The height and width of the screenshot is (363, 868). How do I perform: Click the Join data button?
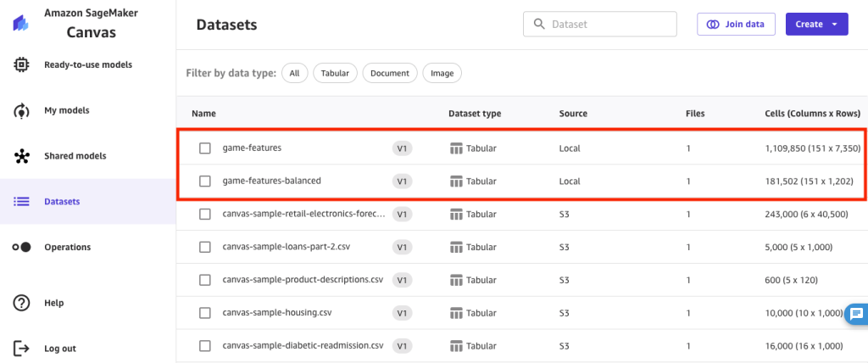736,25
